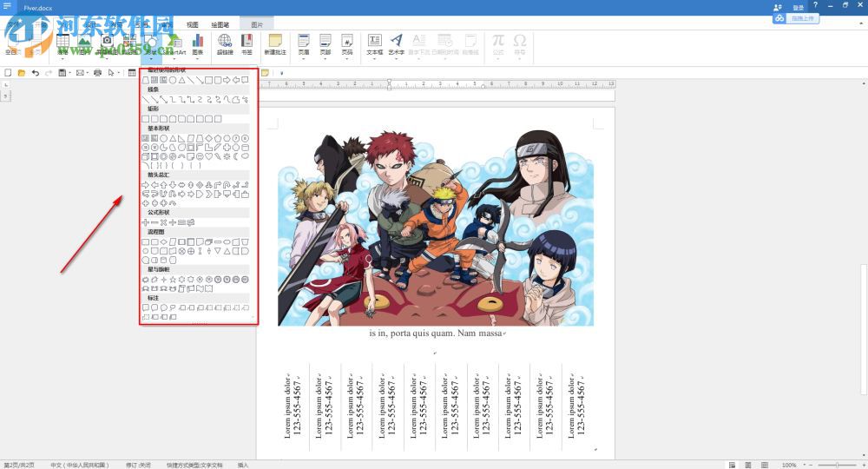Expand the WordArt (艺术字) dropdown arrow

coord(397,59)
